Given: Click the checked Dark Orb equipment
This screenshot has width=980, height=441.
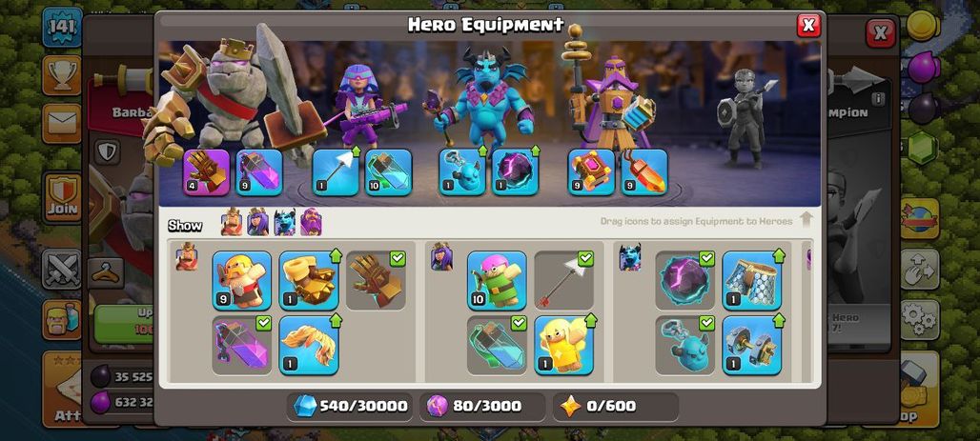Looking at the screenshot, I should pyautogui.click(x=685, y=280).
